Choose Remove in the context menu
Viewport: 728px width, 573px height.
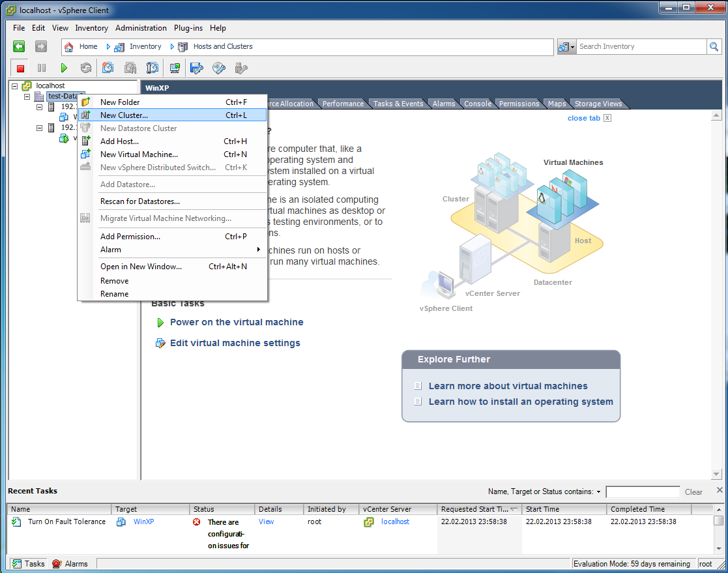[x=173, y=281]
